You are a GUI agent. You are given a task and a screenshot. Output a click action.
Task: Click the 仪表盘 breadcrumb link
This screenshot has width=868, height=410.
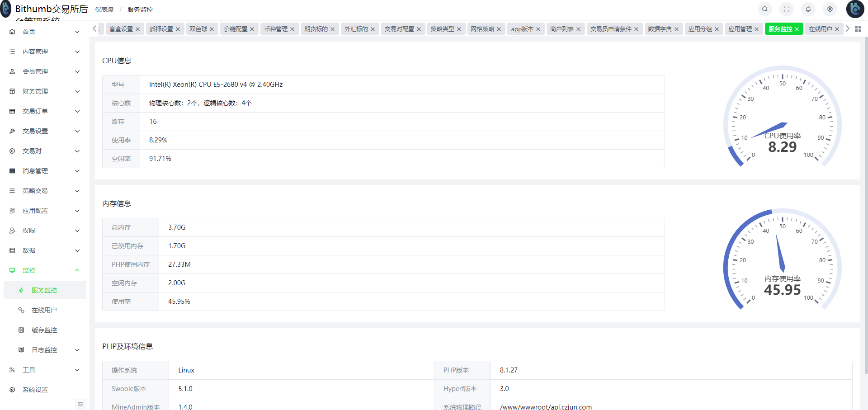104,9
